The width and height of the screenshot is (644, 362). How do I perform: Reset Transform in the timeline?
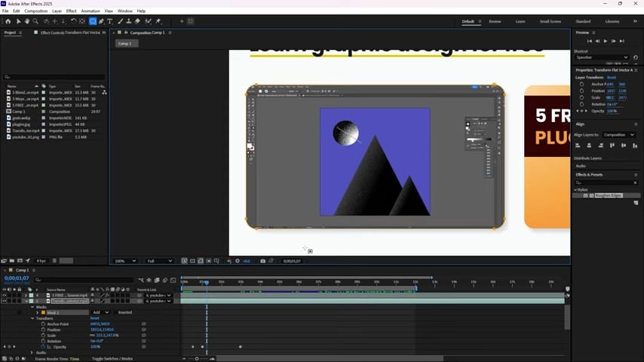94,318
